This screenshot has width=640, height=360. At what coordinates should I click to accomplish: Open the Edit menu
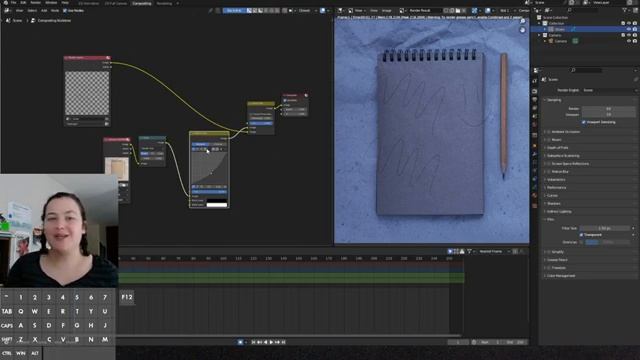[23, 3]
